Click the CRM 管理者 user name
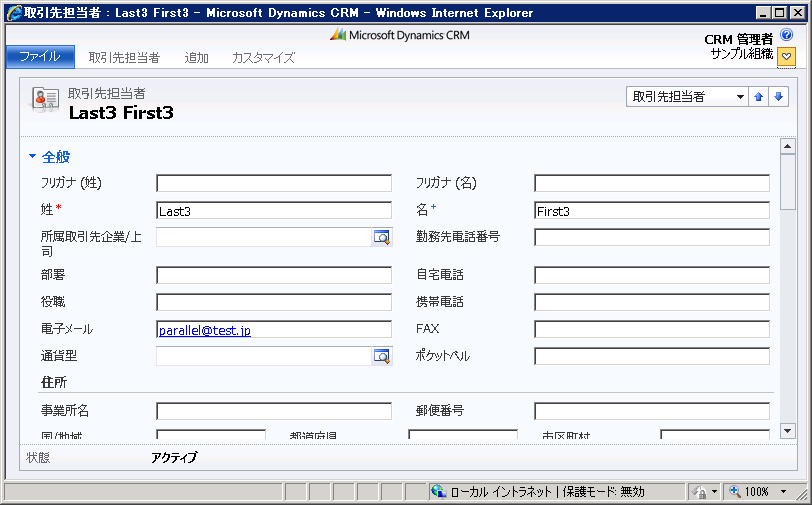This screenshot has width=812, height=505. (738, 39)
